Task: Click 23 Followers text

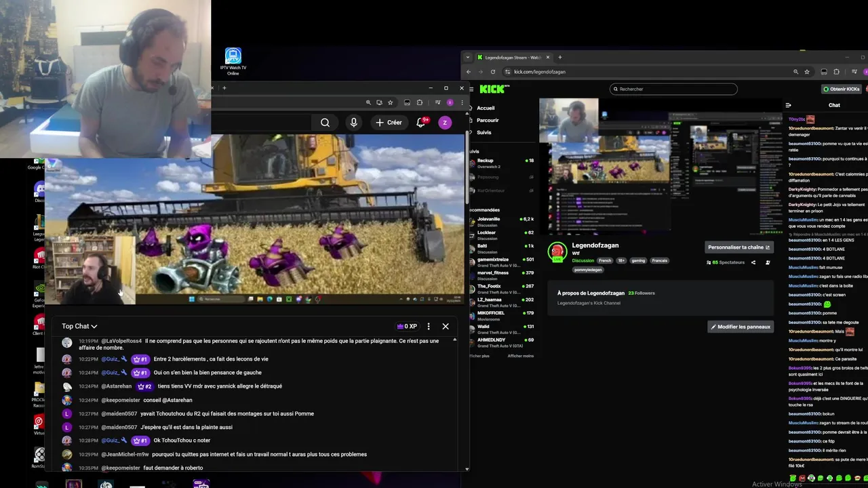Action: pyautogui.click(x=642, y=293)
